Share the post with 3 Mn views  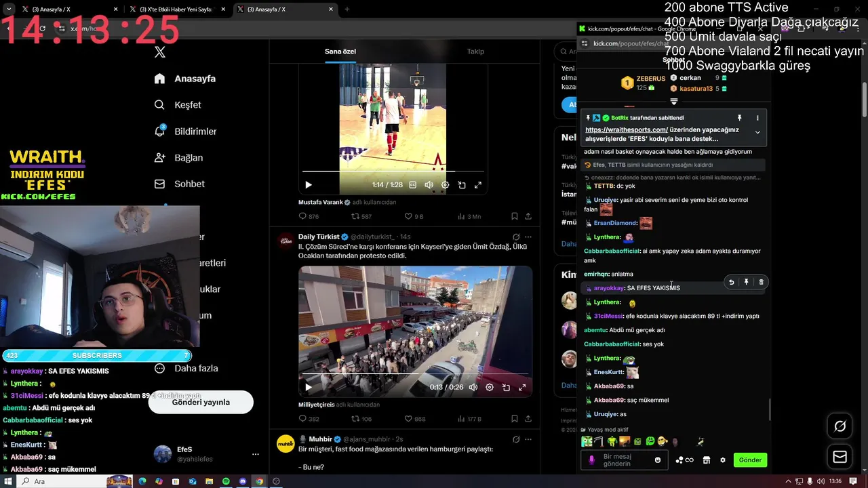pyautogui.click(x=528, y=216)
